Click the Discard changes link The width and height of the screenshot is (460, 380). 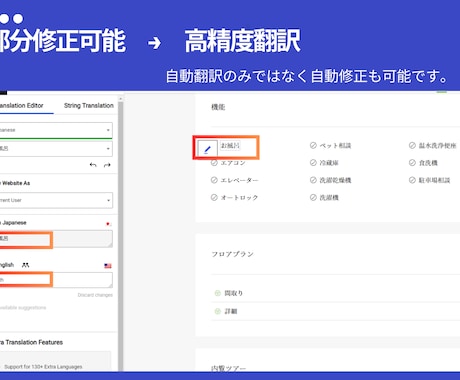pyautogui.click(x=95, y=295)
